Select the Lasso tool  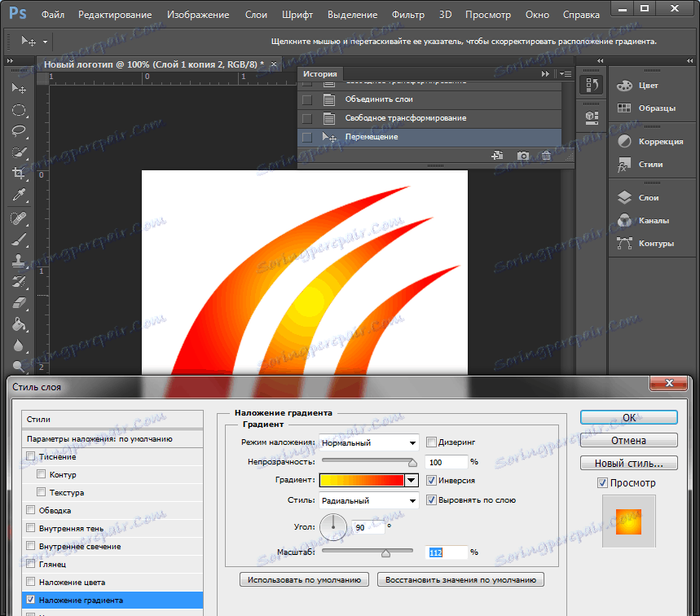tap(19, 131)
